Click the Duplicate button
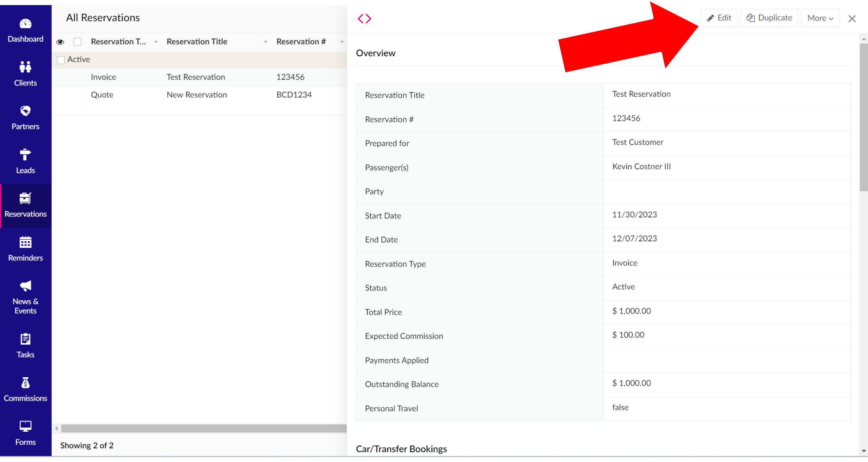 [769, 18]
